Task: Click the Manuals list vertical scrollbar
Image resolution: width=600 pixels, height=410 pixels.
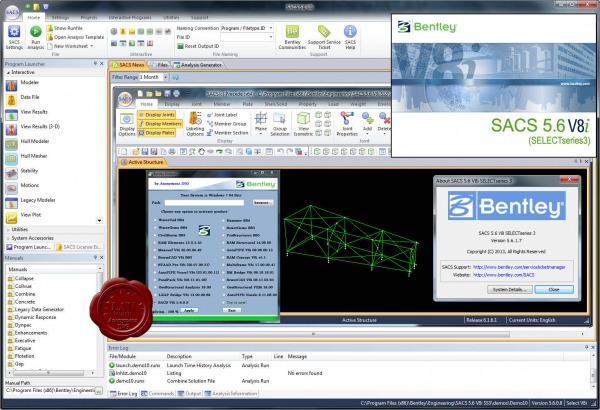Action: 99,318
